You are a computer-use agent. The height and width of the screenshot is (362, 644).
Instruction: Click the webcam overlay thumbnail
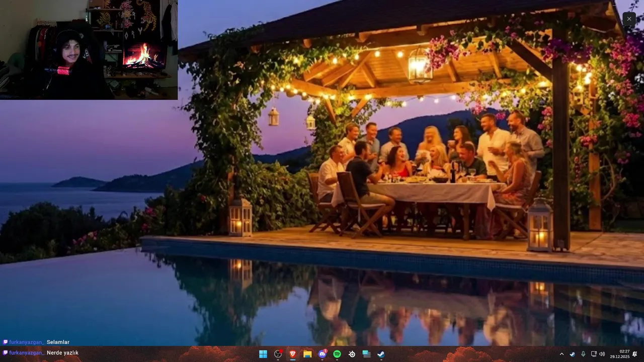89,50
